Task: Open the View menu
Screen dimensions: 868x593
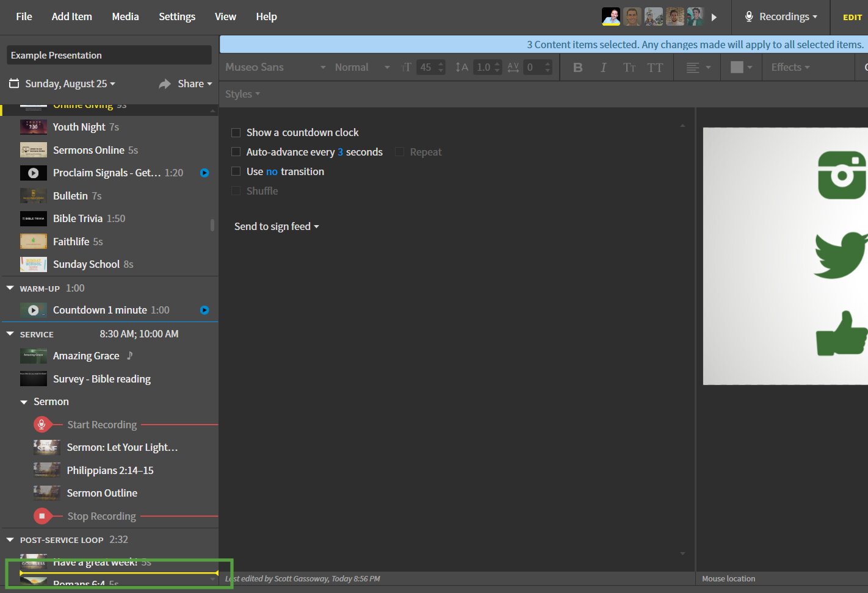Action: click(225, 16)
